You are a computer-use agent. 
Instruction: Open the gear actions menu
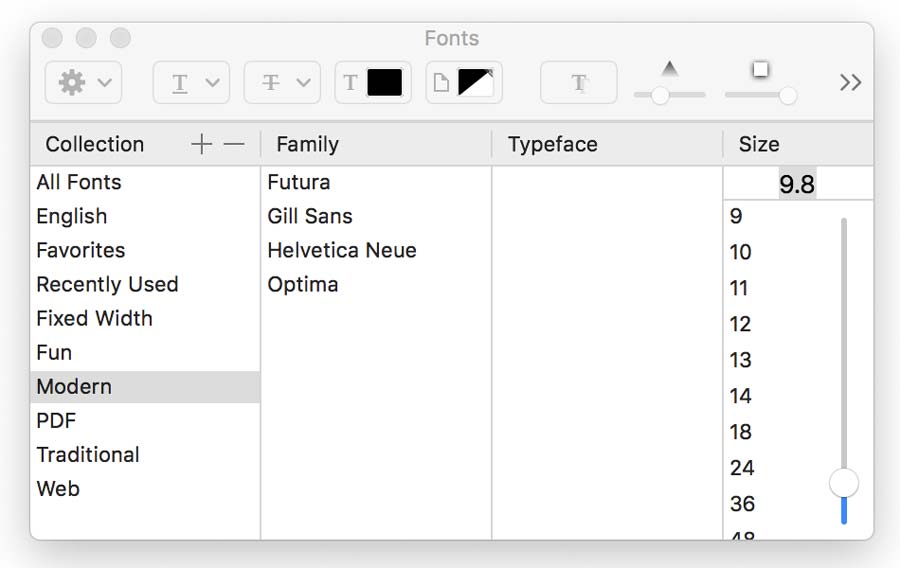point(83,83)
